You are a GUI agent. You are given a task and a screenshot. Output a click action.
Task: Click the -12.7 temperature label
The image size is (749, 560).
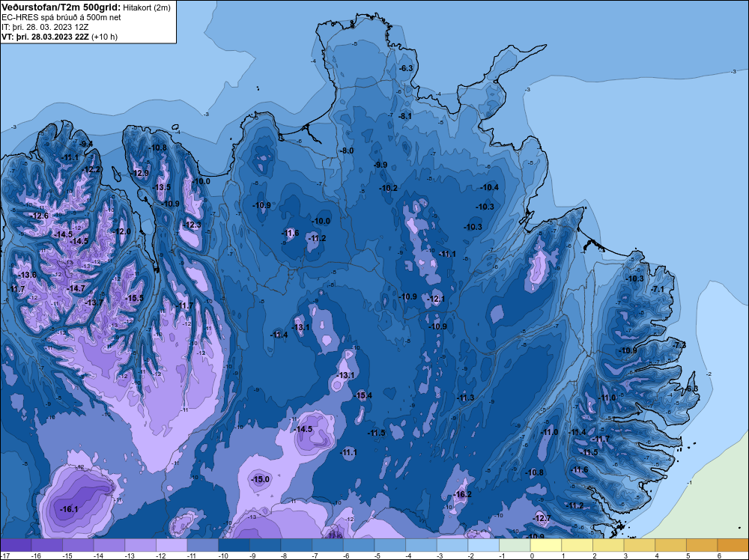tap(542, 518)
